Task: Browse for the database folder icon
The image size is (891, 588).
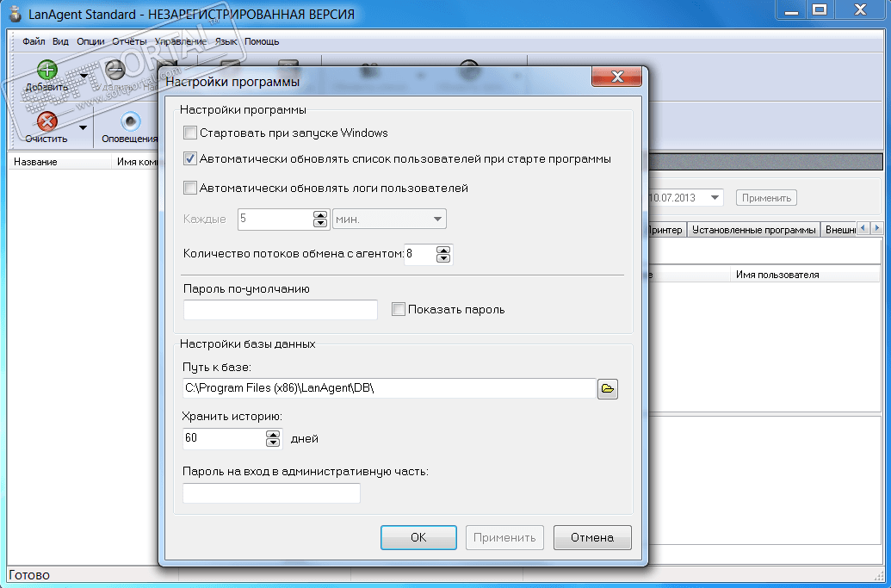Action: pyautogui.click(x=608, y=388)
